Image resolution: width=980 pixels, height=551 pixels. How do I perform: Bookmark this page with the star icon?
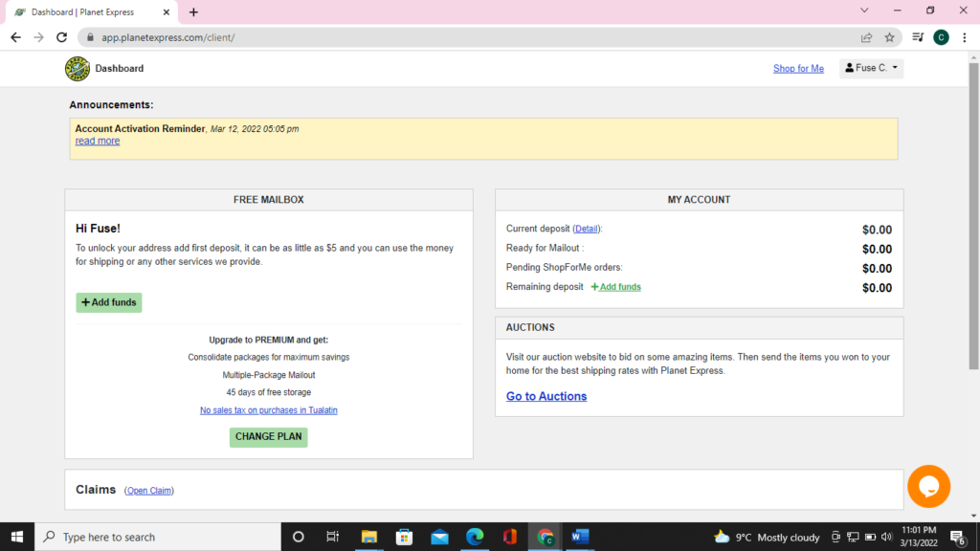[889, 37]
